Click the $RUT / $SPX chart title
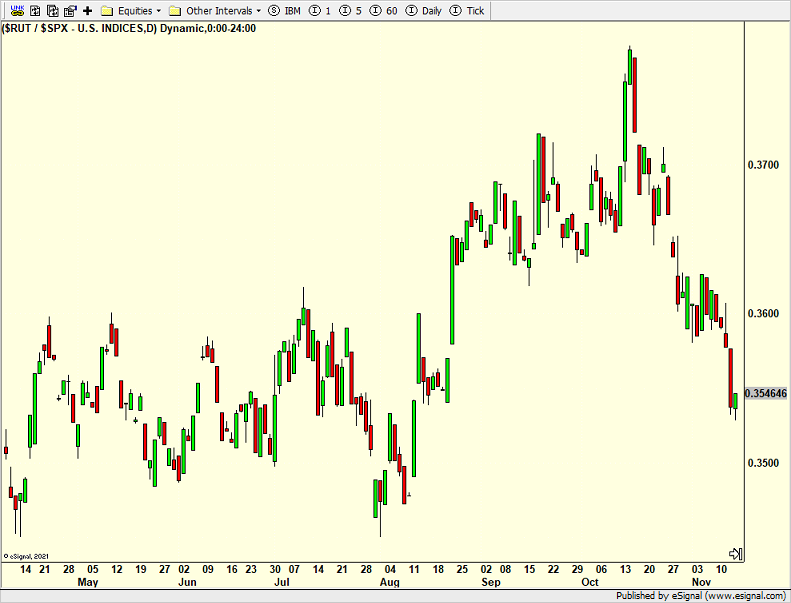Image resolution: width=791 pixels, height=603 pixels. point(130,27)
